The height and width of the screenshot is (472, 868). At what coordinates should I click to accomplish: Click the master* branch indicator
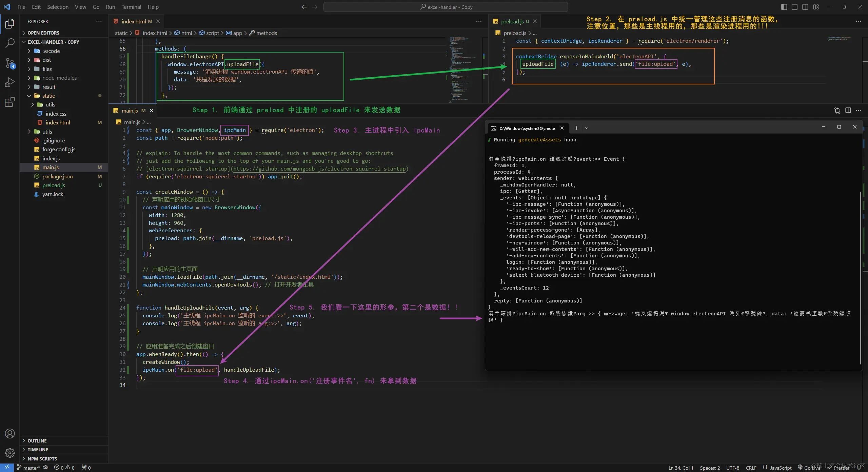(28, 468)
